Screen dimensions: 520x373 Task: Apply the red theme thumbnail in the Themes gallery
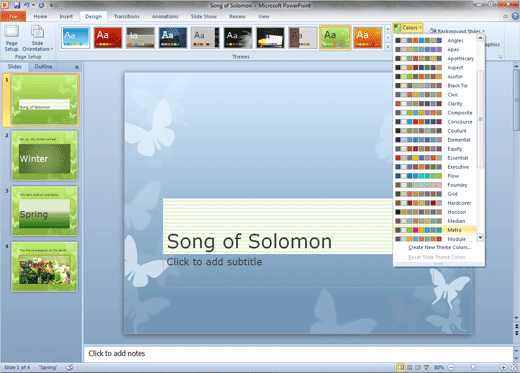point(108,38)
